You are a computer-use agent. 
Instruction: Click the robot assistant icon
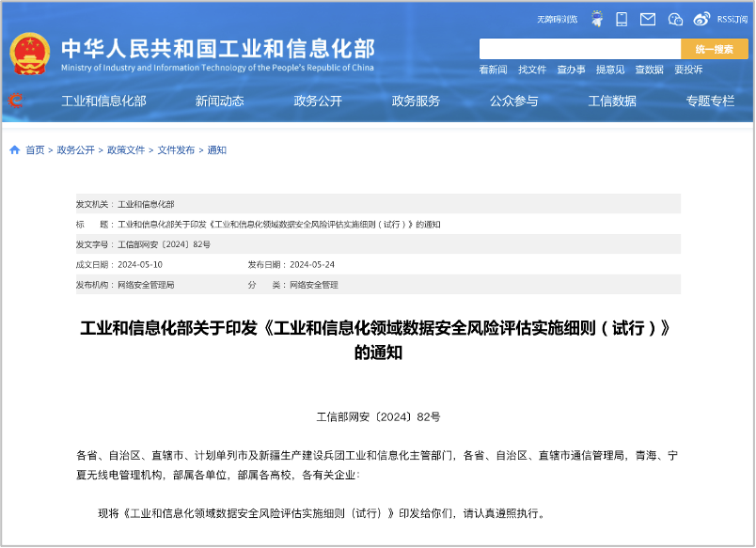click(597, 19)
